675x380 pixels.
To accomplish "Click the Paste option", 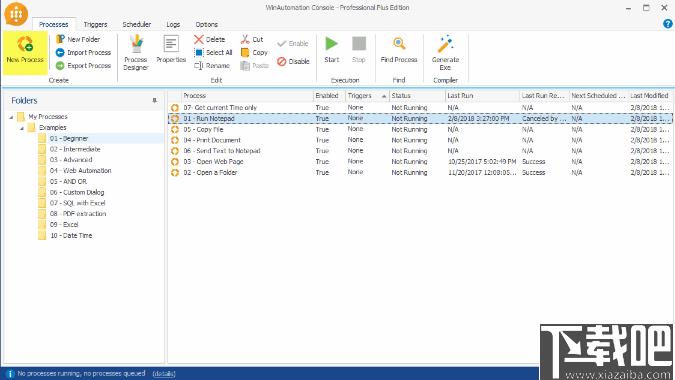I will pos(254,65).
